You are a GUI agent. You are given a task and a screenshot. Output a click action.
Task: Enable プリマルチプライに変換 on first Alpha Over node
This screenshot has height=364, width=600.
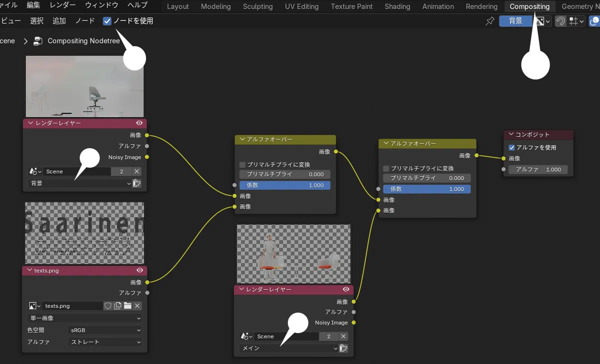pos(242,164)
